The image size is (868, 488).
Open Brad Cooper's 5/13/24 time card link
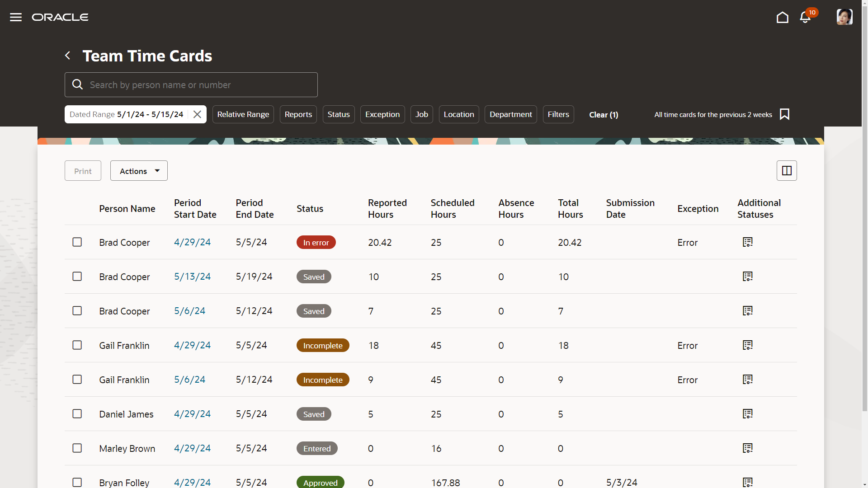click(193, 277)
